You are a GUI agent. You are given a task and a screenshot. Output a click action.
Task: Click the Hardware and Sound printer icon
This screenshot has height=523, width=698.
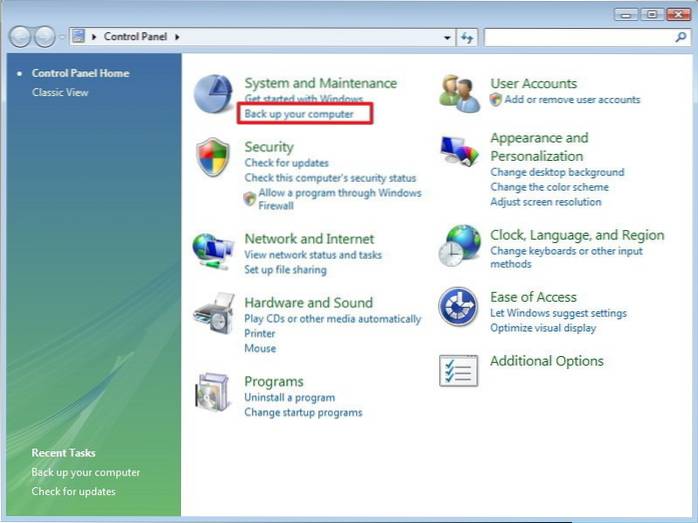[213, 313]
